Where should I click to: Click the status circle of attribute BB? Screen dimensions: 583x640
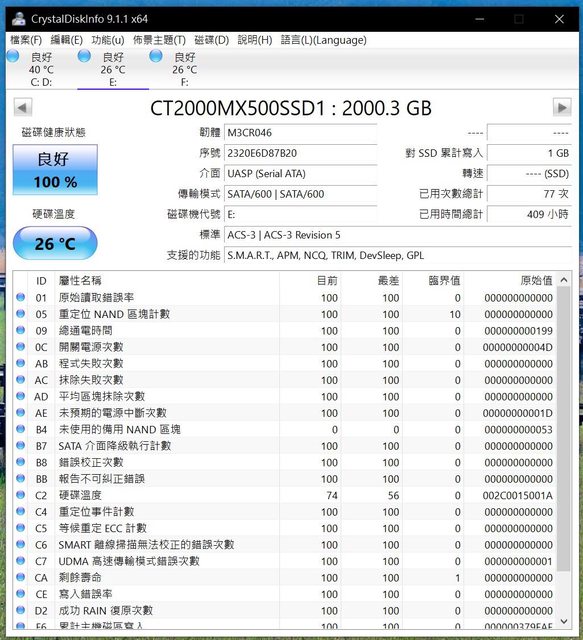pyautogui.click(x=20, y=478)
